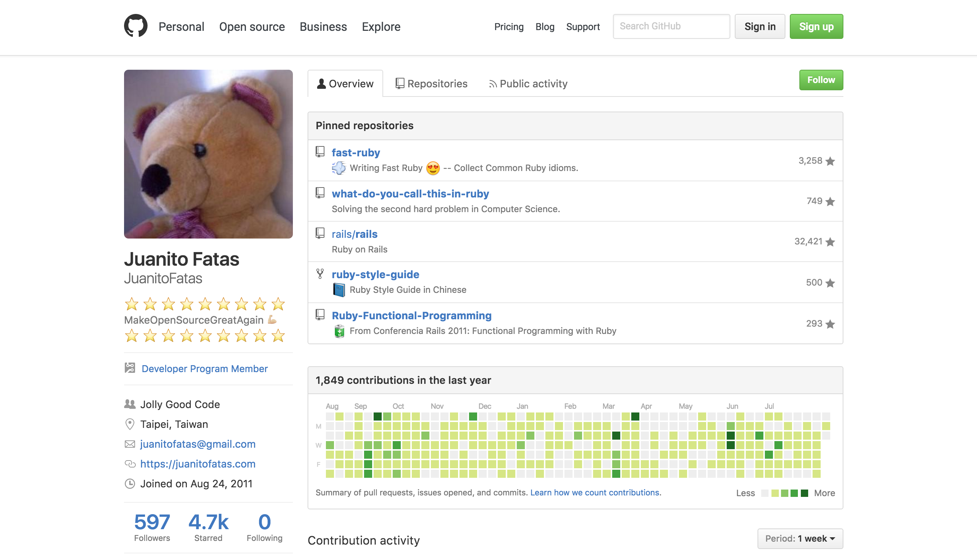The height and width of the screenshot is (560, 977).
Task: Open the Open source menu item
Action: click(x=252, y=26)
